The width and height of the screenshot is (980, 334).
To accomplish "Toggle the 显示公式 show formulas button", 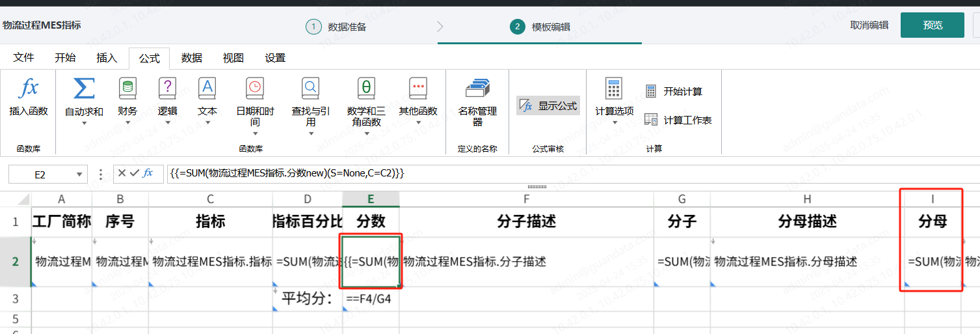I will pos(548,105).
